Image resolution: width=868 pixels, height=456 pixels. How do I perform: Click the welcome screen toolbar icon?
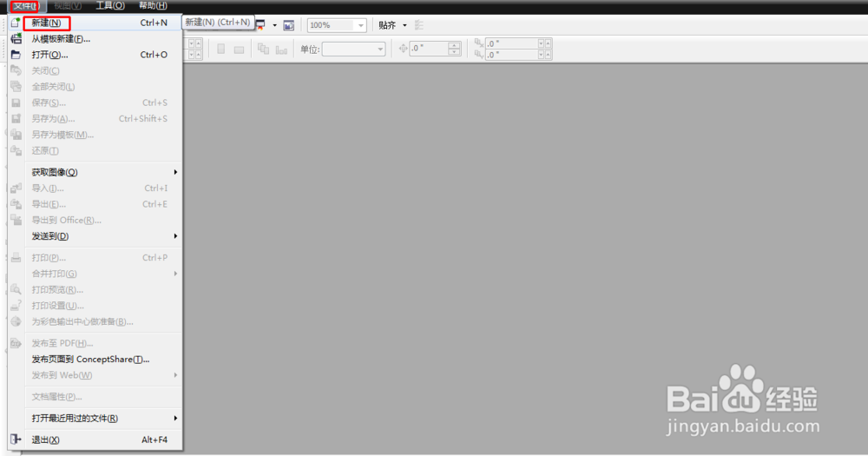(x=288, y=25)
